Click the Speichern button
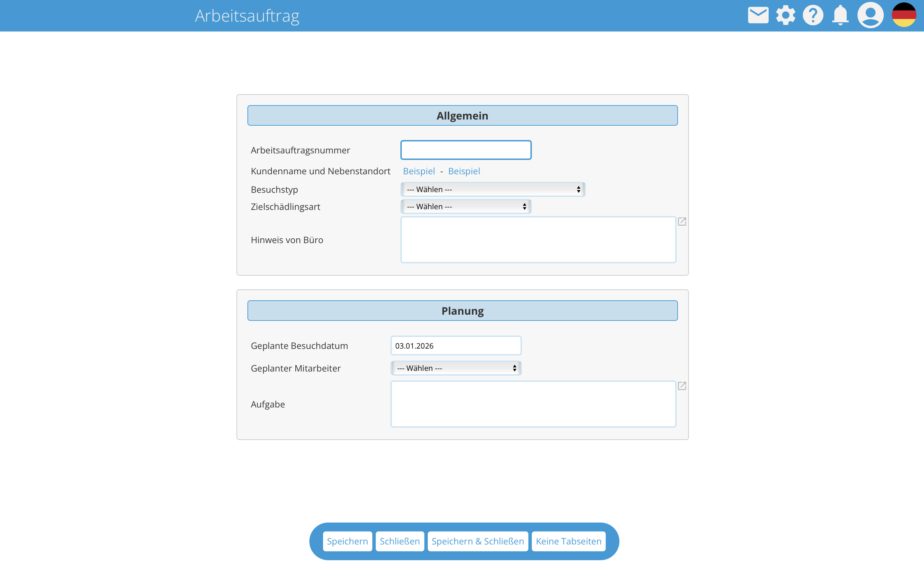Viewport: 924px width, 565px height. (x=347, y=541)
